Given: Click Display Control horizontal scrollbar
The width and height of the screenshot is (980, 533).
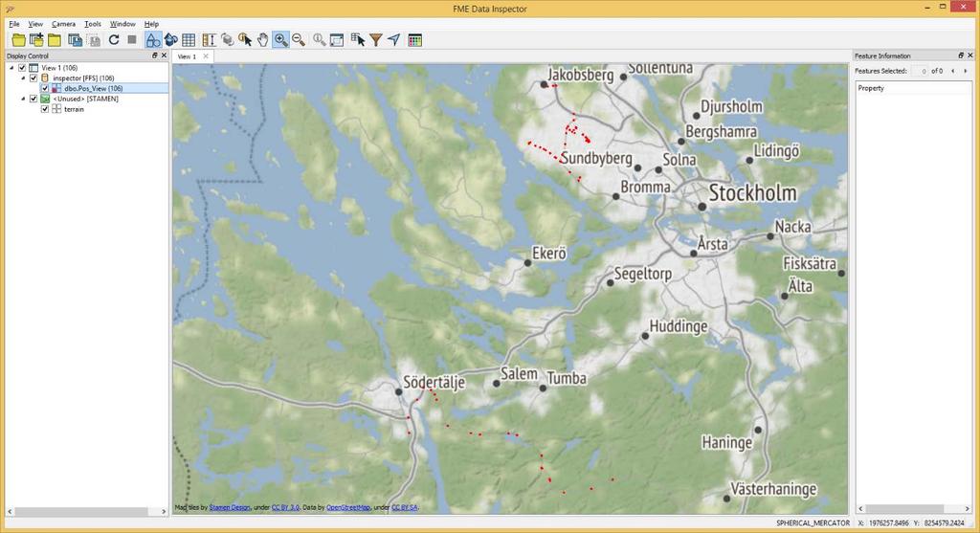Looking at the screenshot, I should click(x=81, y=511).
